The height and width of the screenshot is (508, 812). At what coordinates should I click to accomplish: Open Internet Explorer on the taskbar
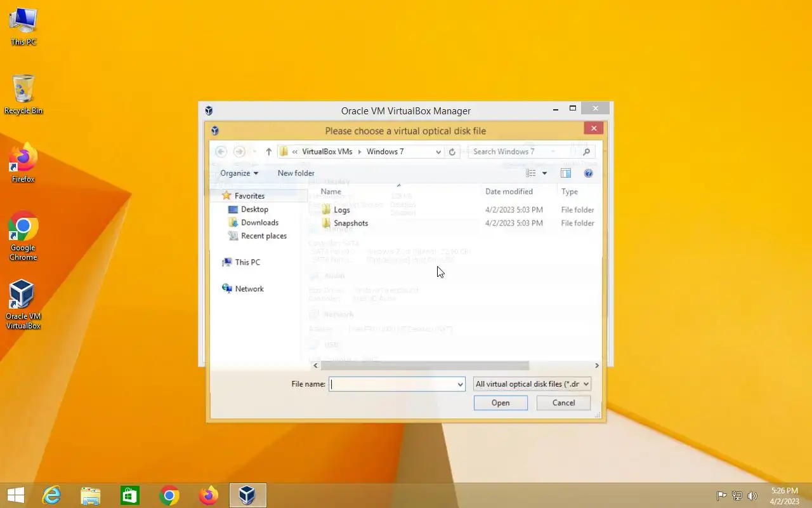51,495
